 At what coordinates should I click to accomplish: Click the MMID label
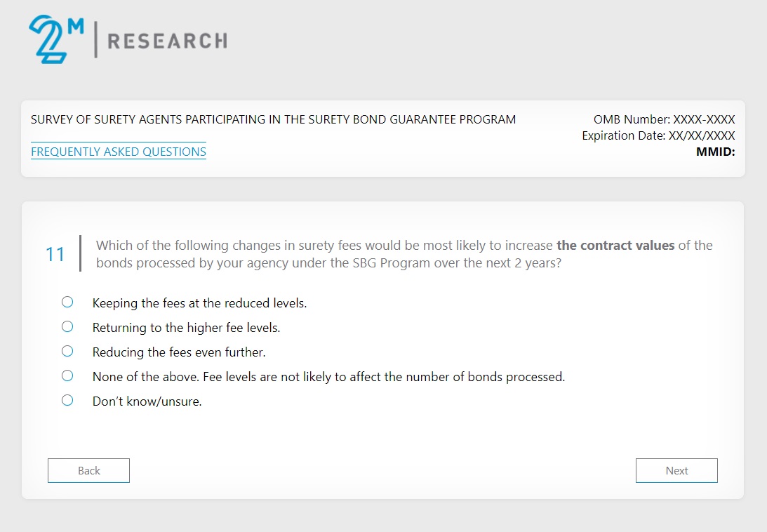[714, 151]
